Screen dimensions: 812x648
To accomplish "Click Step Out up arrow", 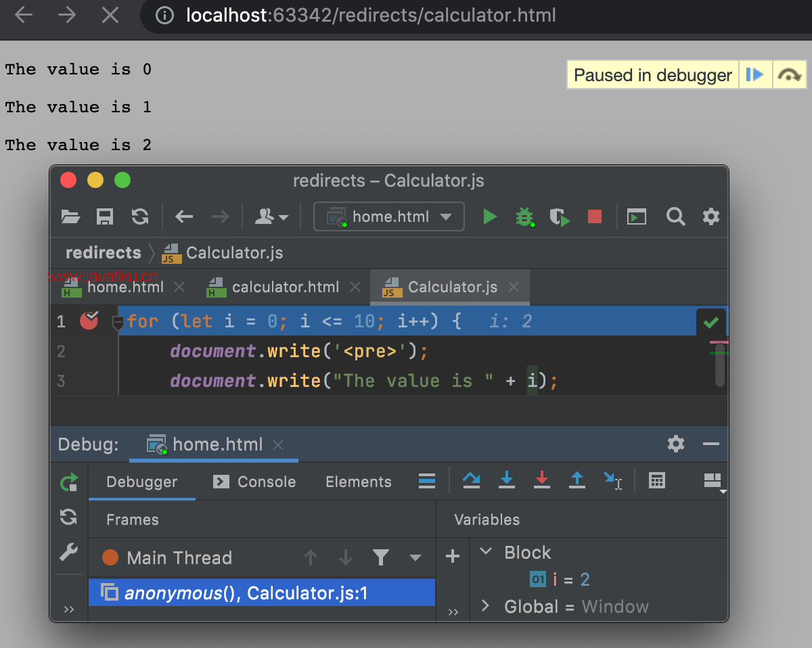I will (x=577, y=481).
